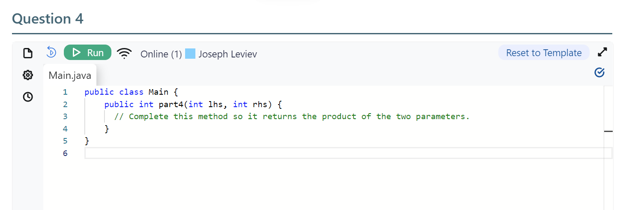Run the Java code

point(87,53)
